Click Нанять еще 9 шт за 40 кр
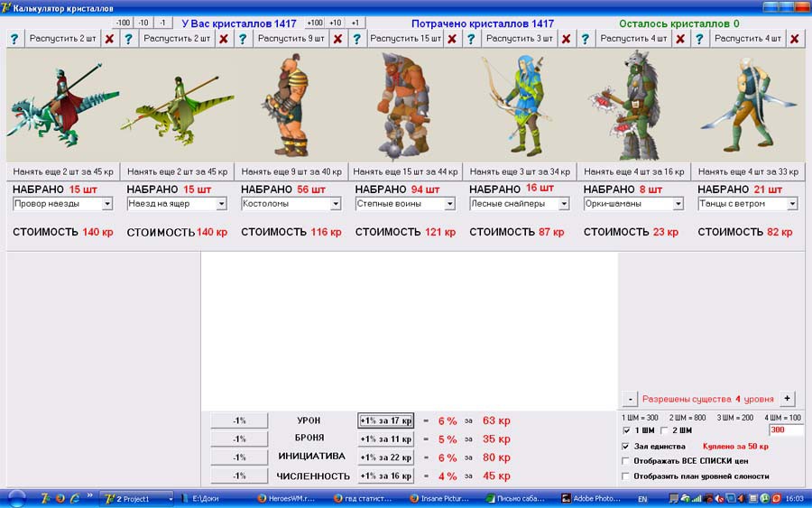This screenshot has width=812, height=508. [291, 171]
